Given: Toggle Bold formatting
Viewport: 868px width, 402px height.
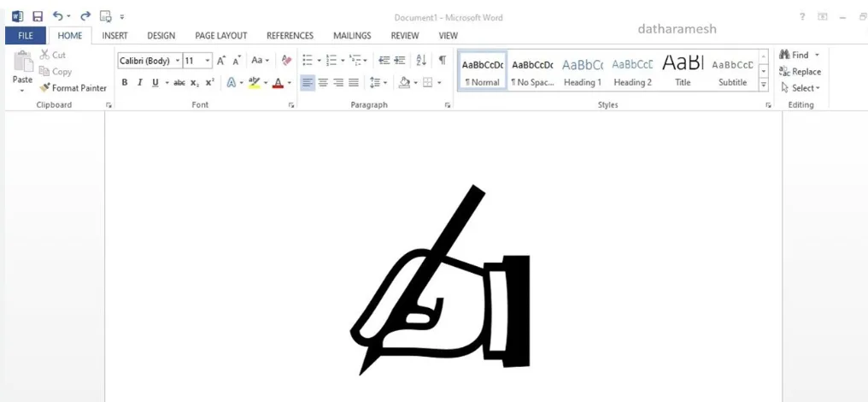Looking at the screenshot, I should [125, 83].
